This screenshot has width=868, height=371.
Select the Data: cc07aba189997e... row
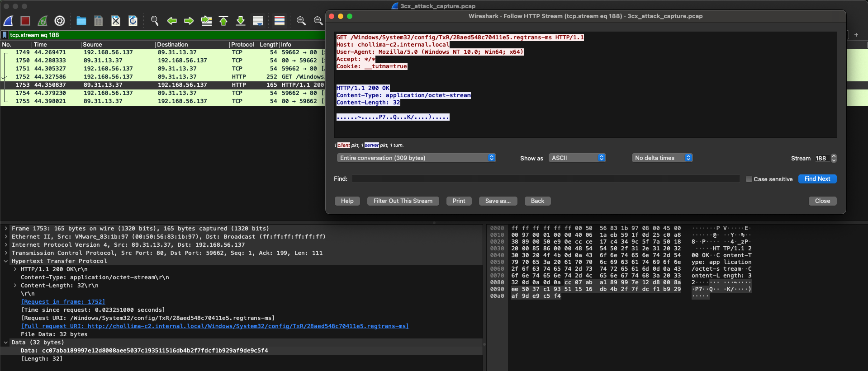242,351
